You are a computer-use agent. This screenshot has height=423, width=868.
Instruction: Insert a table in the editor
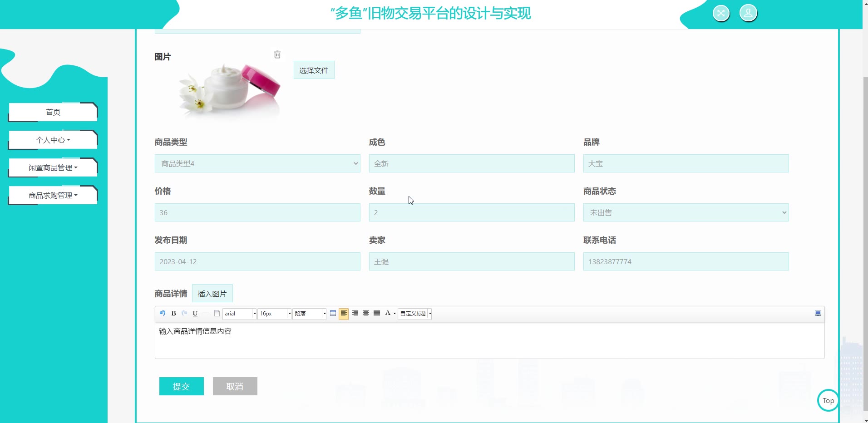click(333, 313)
